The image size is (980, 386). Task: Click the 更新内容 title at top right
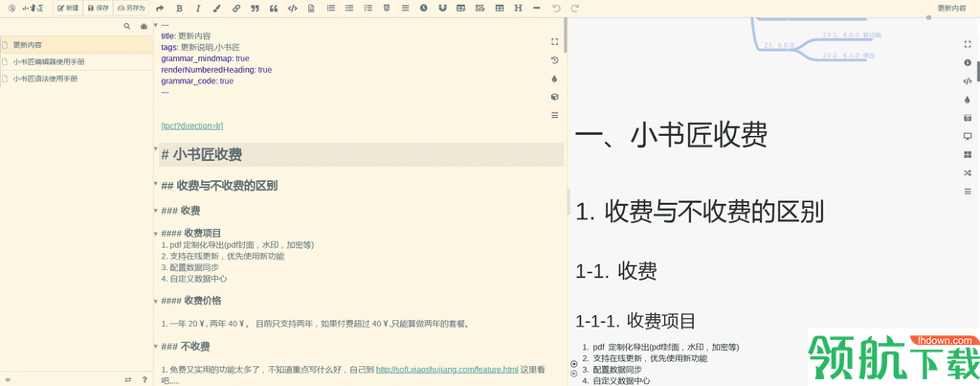[x=954, y=8]
